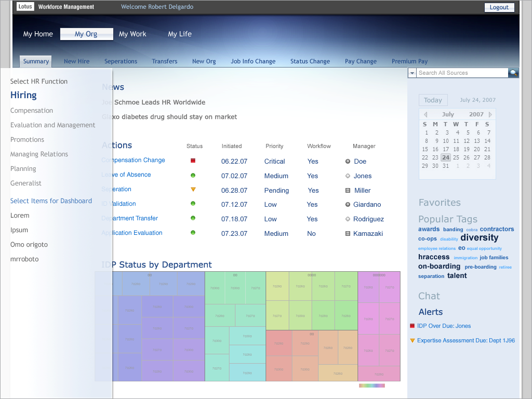The width and height of the screenshot is (532, 399).
Task: Open Glaxo diabetes drug news item
Action: [169, 117]
